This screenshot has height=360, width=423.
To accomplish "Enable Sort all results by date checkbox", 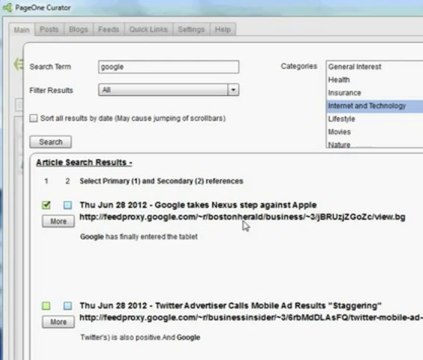I will pyautogui.click(x=34, y=118).
